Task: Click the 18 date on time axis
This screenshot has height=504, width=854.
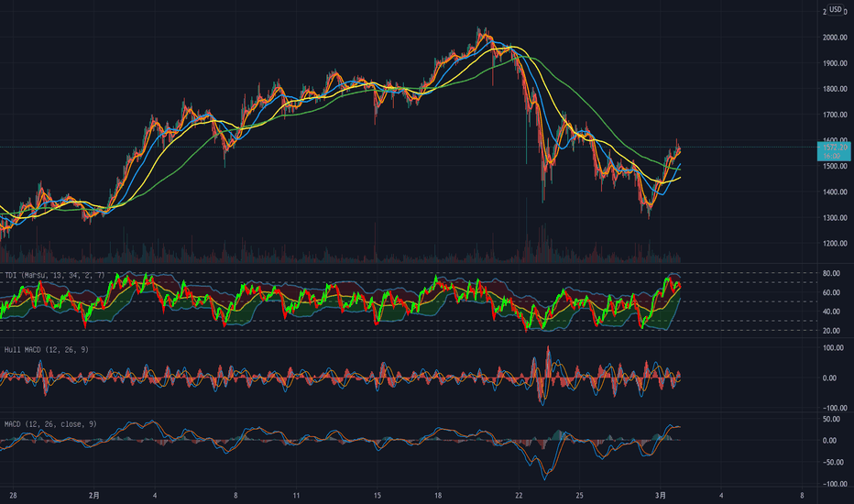Action: pyautogui.click(x=438, y=496)
